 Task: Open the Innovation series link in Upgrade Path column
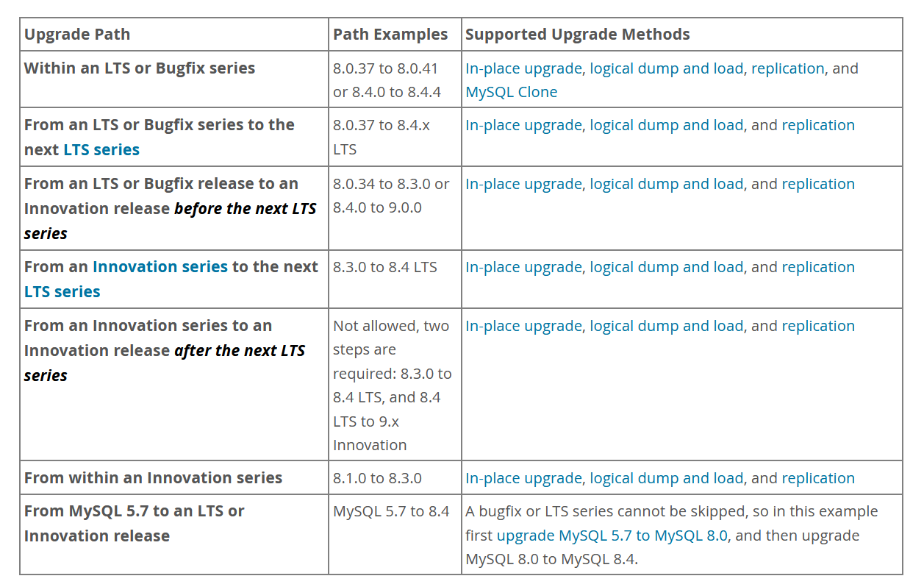[x=160, y=267]
